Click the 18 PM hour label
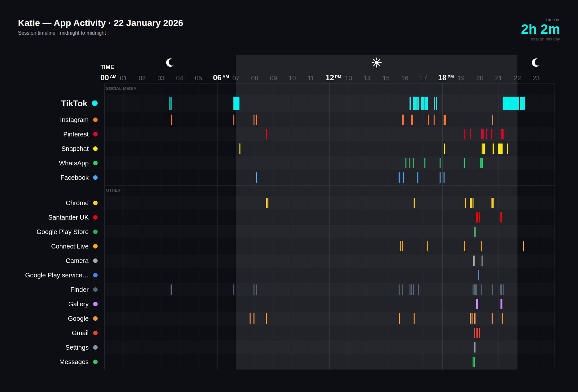 click(x=446, y=78)
